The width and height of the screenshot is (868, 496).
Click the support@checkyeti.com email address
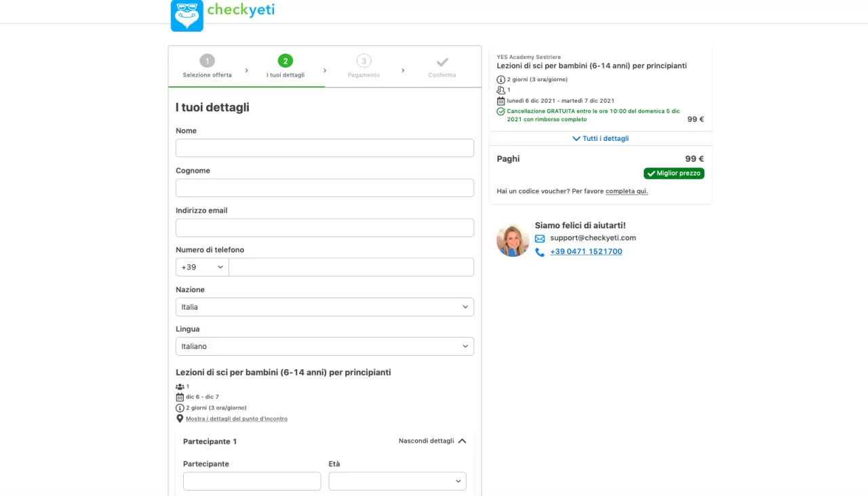(593, 238)
